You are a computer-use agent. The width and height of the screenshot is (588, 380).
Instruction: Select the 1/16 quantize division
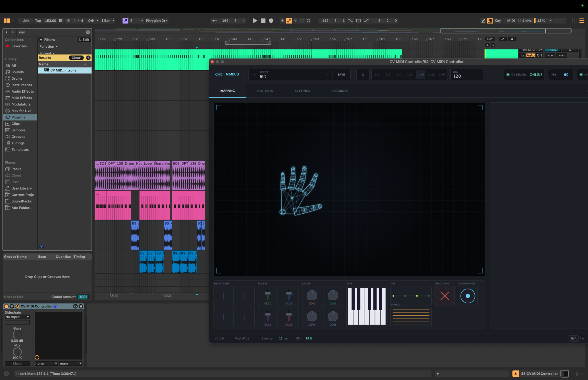point(420,75)
